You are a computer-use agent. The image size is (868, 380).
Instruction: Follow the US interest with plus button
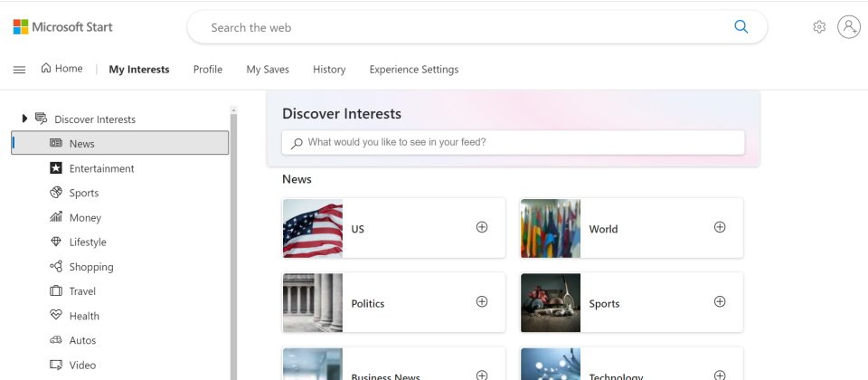482,227
